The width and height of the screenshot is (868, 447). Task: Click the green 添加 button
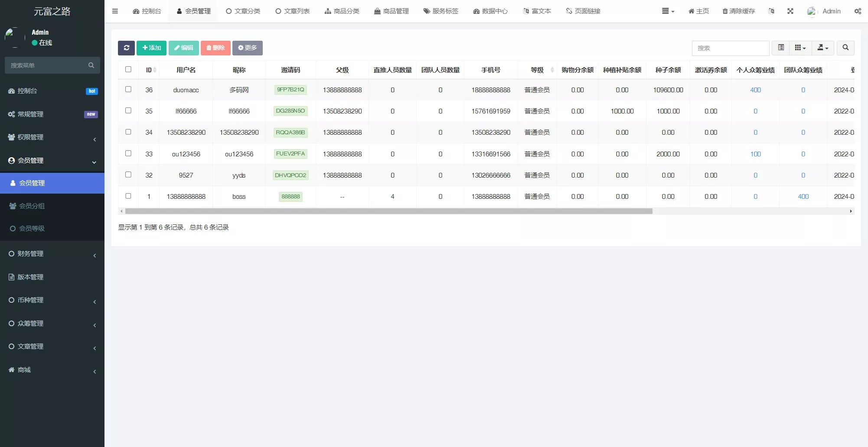[151, 48]
